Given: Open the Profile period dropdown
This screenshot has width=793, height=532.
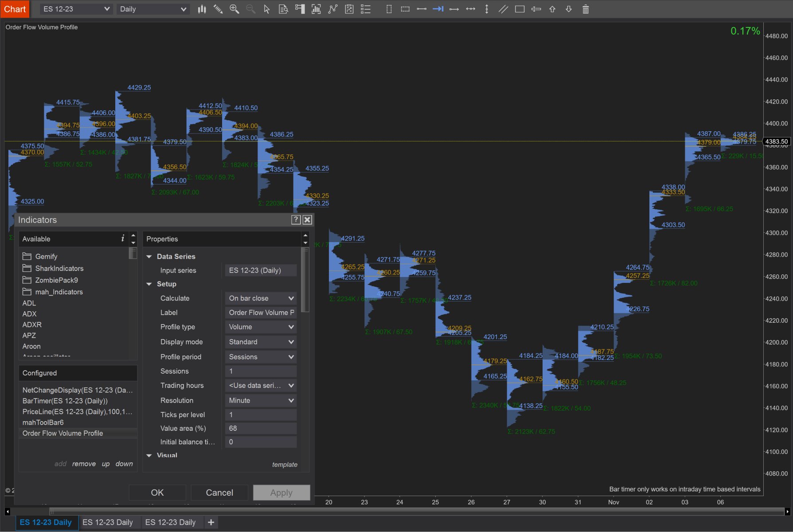Looking at the screenshot, I should point(261,357).
